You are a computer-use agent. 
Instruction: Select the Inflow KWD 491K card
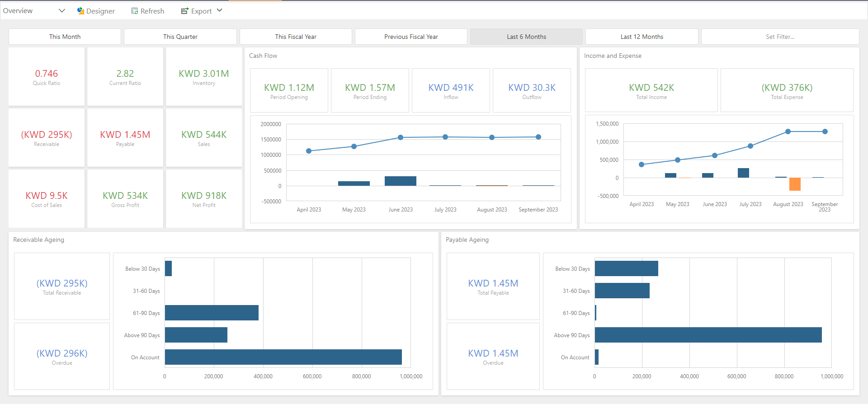coord(451,90)
